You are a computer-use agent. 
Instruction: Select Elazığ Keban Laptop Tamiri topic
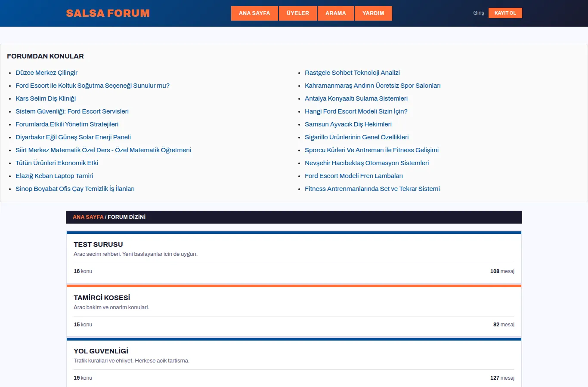pos(54,176)
